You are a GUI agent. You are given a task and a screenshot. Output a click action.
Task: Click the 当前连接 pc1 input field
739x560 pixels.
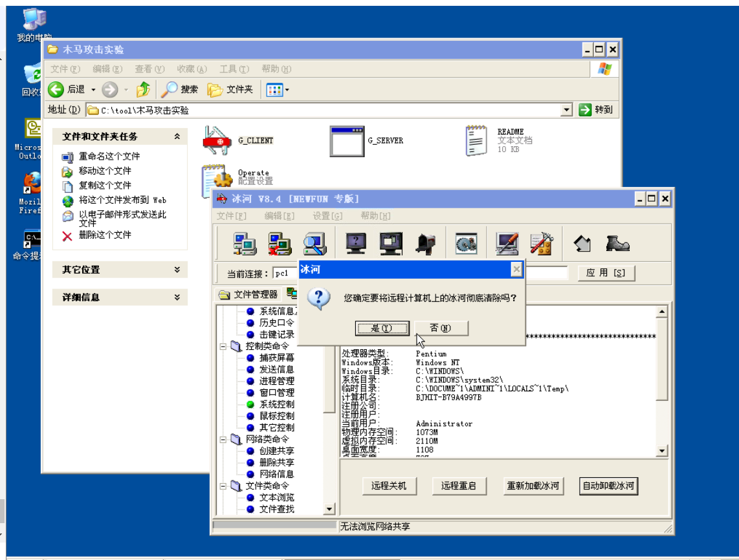285,273
